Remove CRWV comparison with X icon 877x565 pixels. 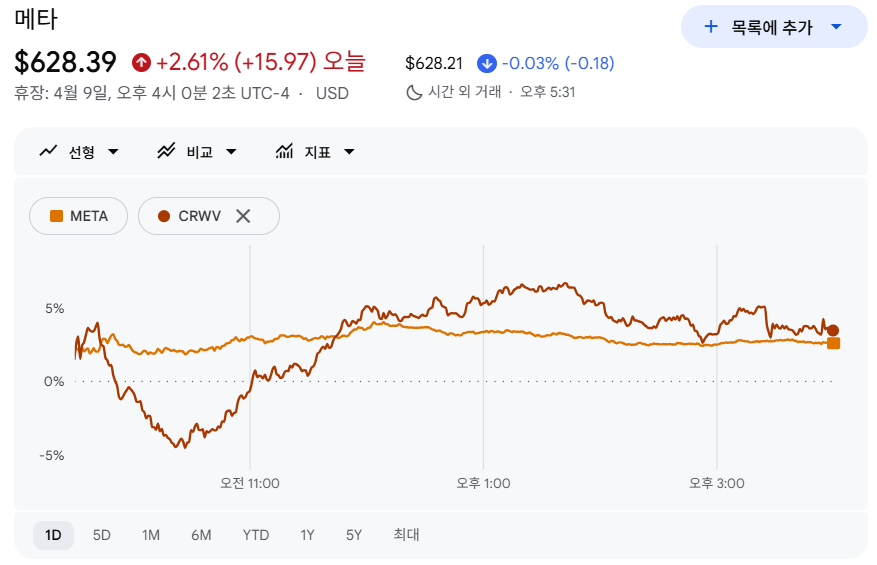[x=242, y=216]
